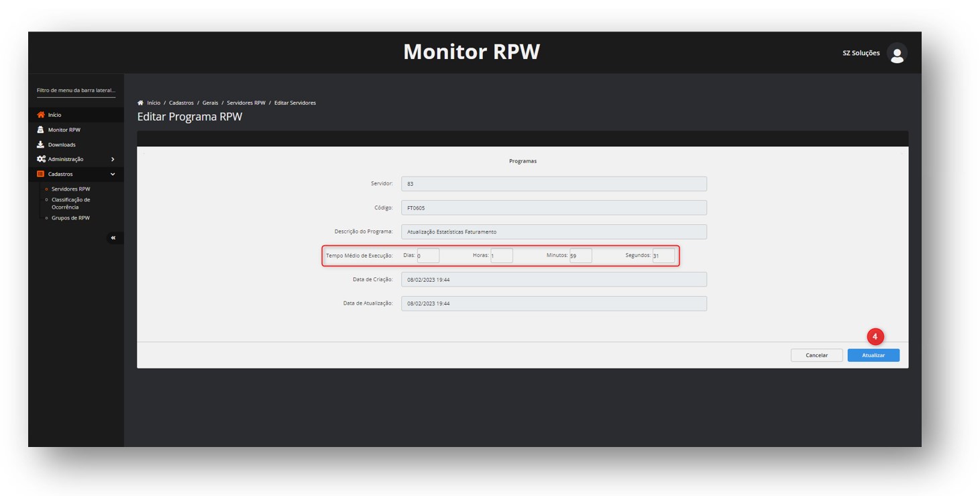The image size is (980, 496).
Task: Go to Servidores RPW breadcrumb link
Action: (246, 103)
